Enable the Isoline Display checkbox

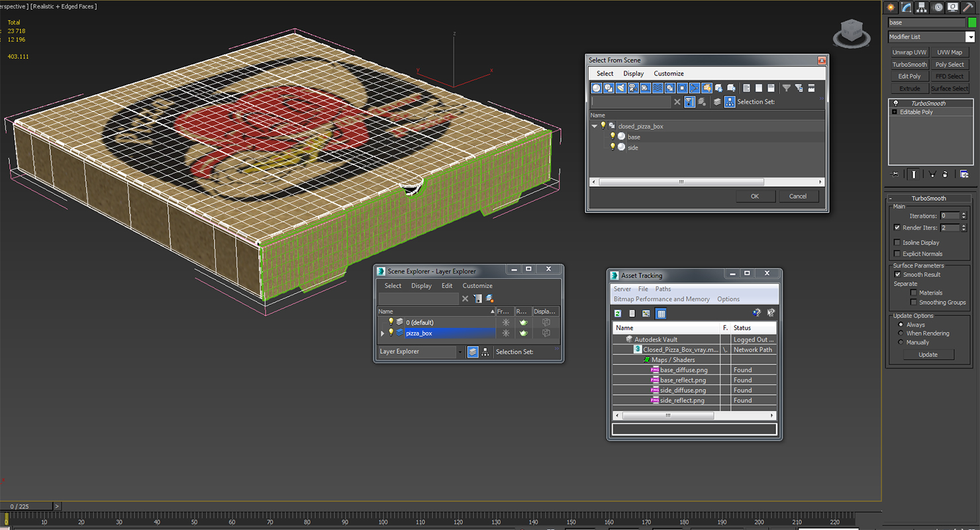coord(897,242)
